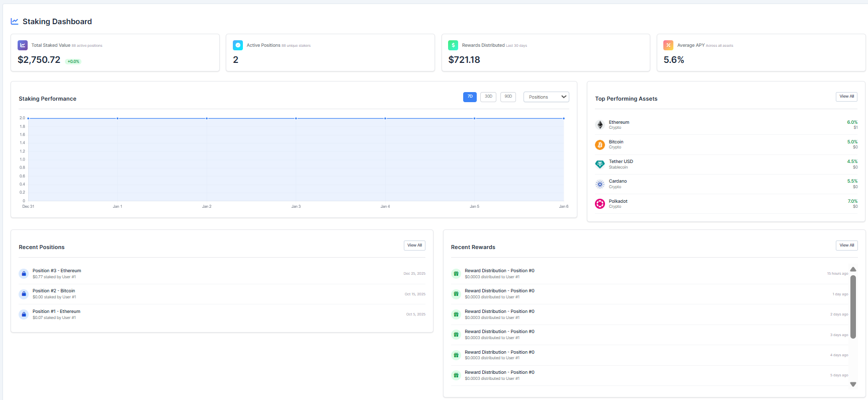Click the pink Polkadot icon
The width and height of the screenshot is (868, 400).
[599, 204]
